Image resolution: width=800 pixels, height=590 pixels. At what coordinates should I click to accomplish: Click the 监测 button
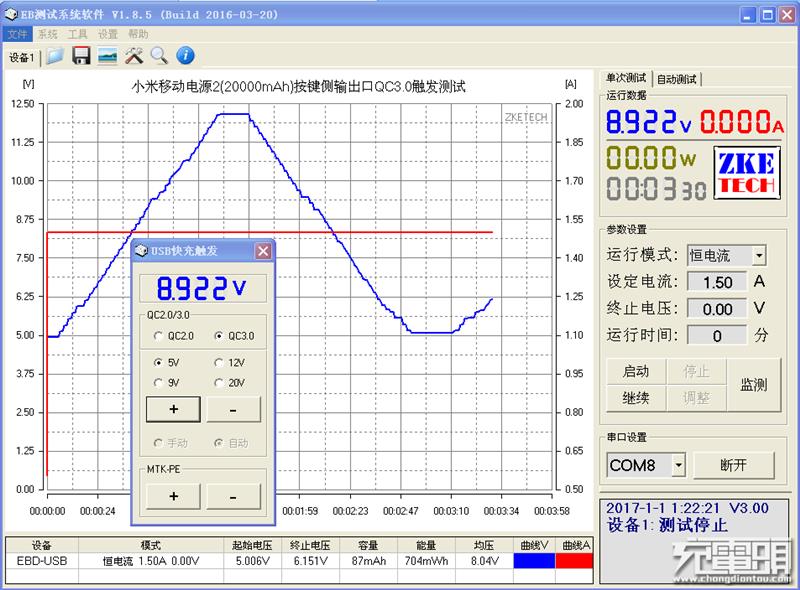click(x=753, y=385)
